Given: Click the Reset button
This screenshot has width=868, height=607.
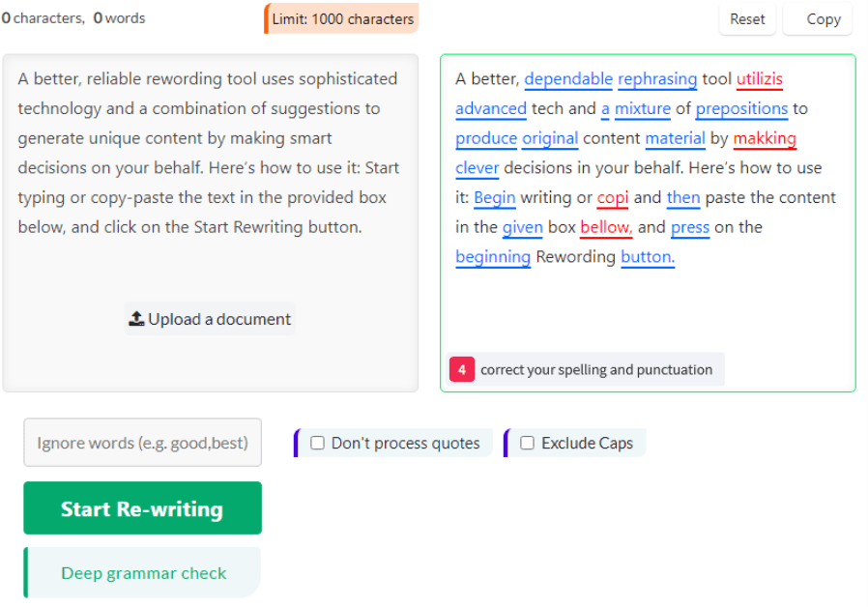Looking at the screenshot, I should [x=747, y=19].
